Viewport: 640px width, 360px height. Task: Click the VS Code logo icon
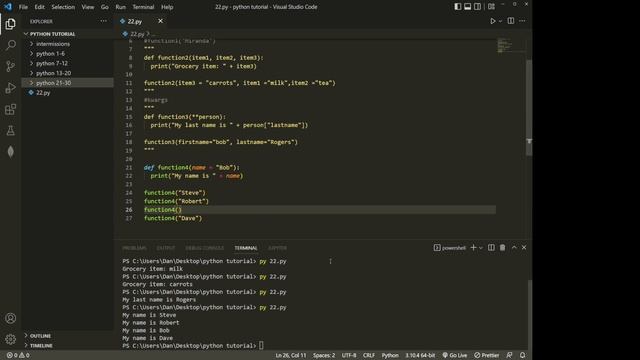[x=8, y=7]
